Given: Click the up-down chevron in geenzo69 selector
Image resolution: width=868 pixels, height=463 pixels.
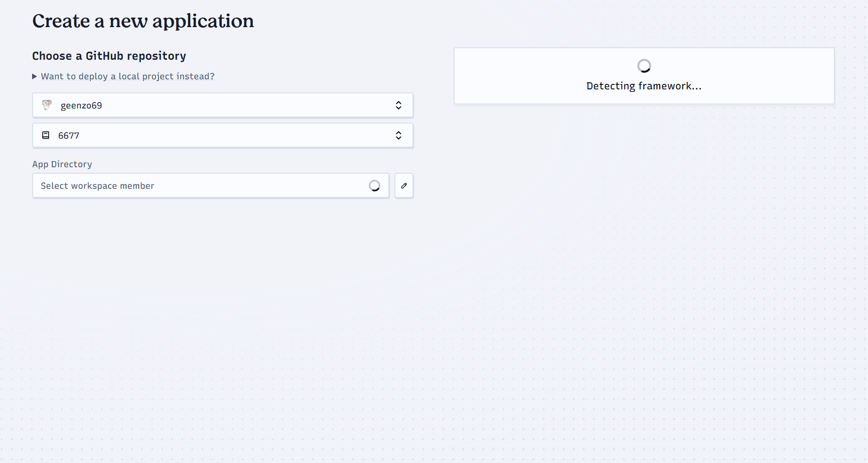Looking at the screenshot, I should pos(398,105).
